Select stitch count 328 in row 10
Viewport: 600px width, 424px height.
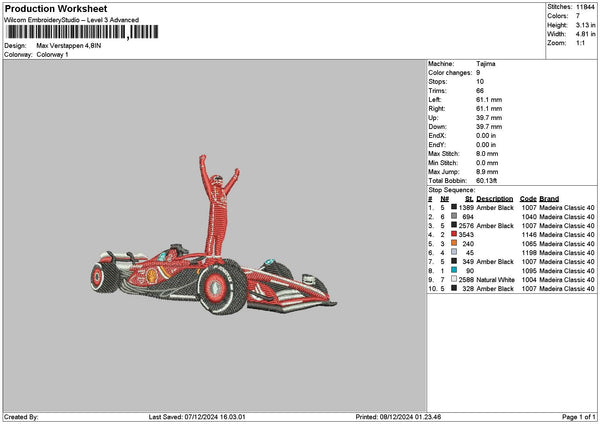pyautogui.click(x=468, y=289)
